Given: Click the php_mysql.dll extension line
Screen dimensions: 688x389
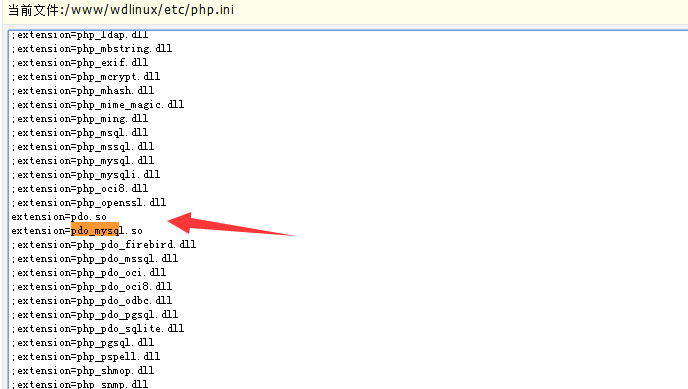Looking at the screenshot, I should click(82, 161).
